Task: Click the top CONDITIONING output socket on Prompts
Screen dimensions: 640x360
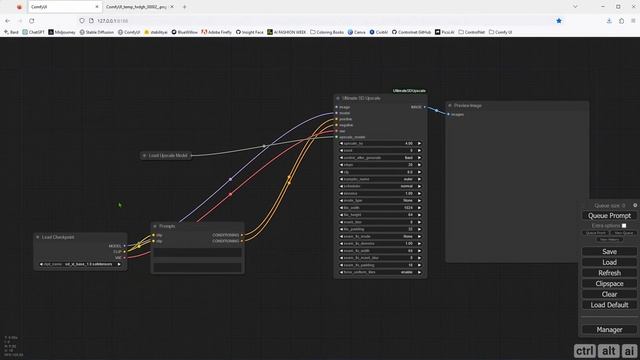Action: tap(242, 235)
